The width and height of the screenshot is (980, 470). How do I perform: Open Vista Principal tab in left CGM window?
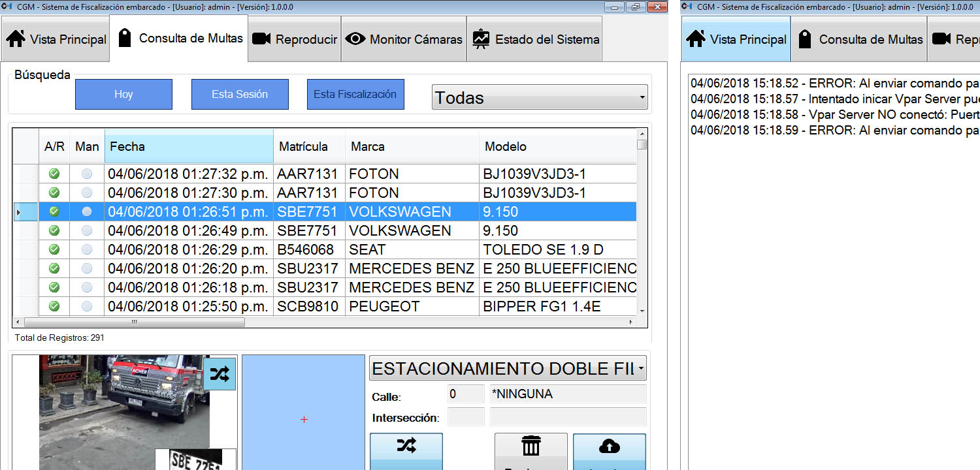(56, 39)
